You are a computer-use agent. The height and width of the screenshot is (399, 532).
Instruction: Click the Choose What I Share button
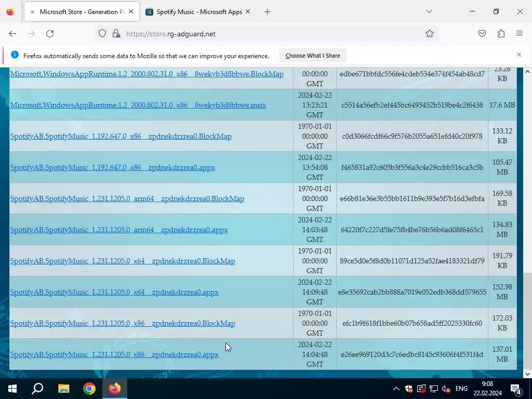(313, 56)
